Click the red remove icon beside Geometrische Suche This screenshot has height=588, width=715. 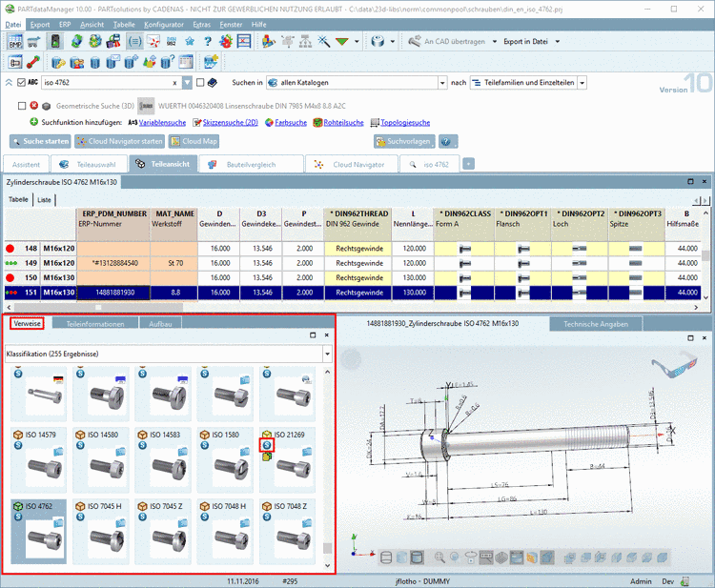click(x=35, y=105)
